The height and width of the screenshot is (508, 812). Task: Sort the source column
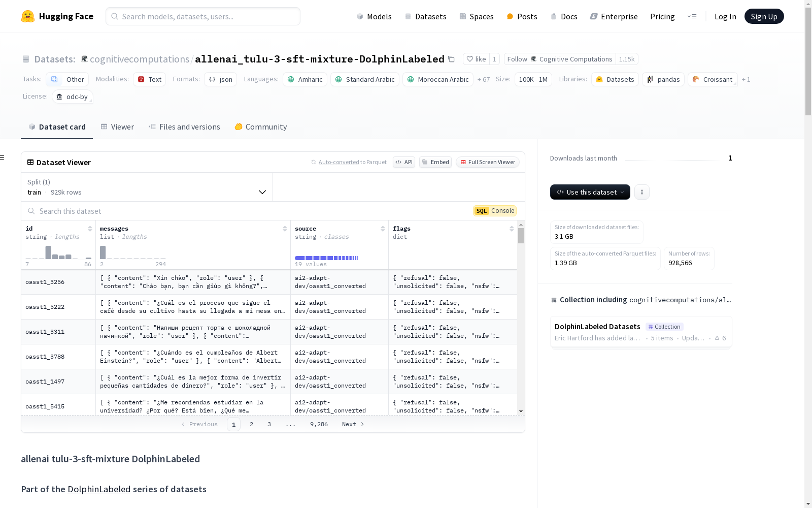[383, 229]
